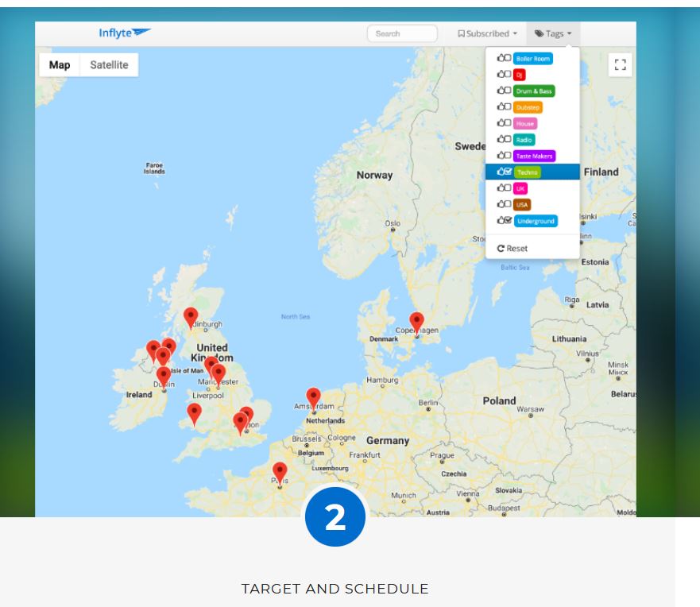Choose the Dubstep tag label

click(528, 107)
